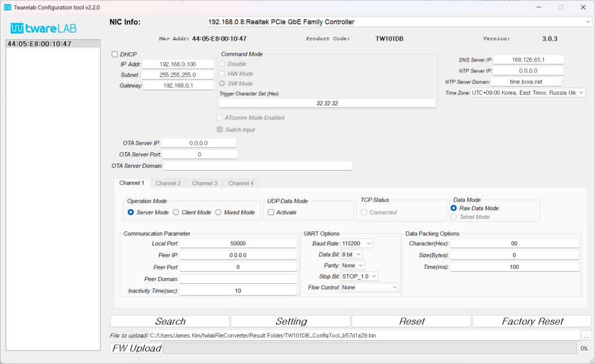The height and width of the screenshot is (364, 595).
Task: Click the firmware upload progress bar
Action: [x=370, y=348]
